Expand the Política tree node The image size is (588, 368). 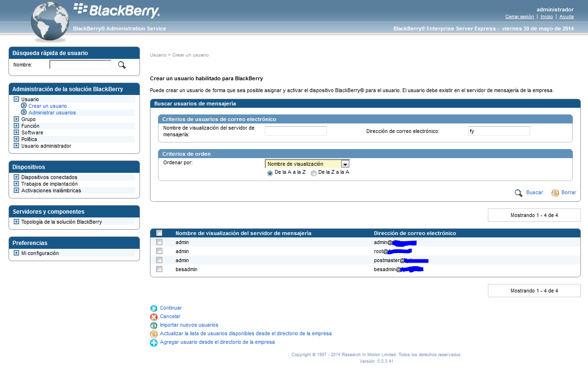[16, 139]
